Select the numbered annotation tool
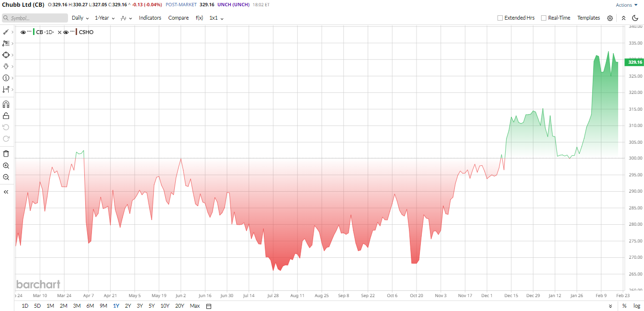Viewport: 644px width, 311px height. 6,78
